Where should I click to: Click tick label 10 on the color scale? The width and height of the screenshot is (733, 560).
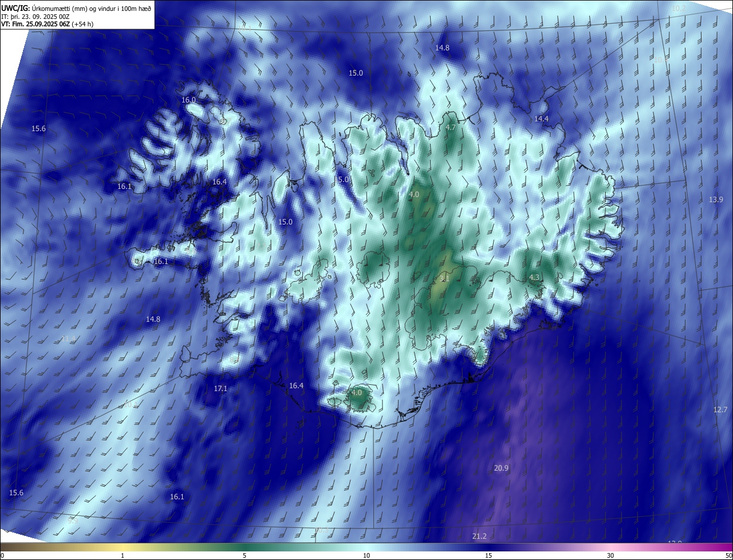coord(366,555)
